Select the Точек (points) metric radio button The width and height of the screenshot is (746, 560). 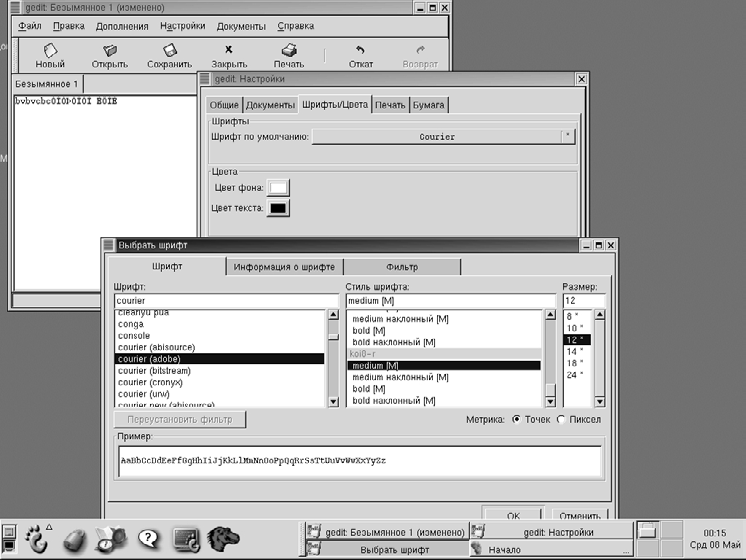[516, 420]
